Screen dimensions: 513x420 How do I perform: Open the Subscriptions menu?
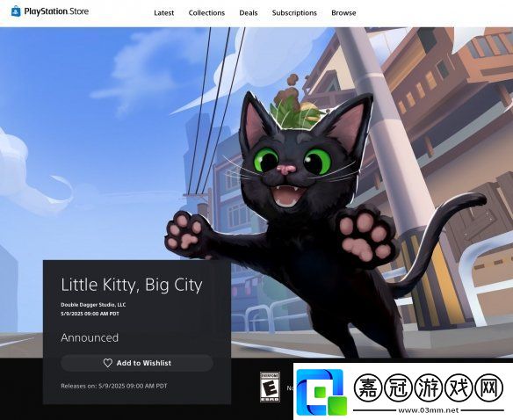[x=294, y=13]
